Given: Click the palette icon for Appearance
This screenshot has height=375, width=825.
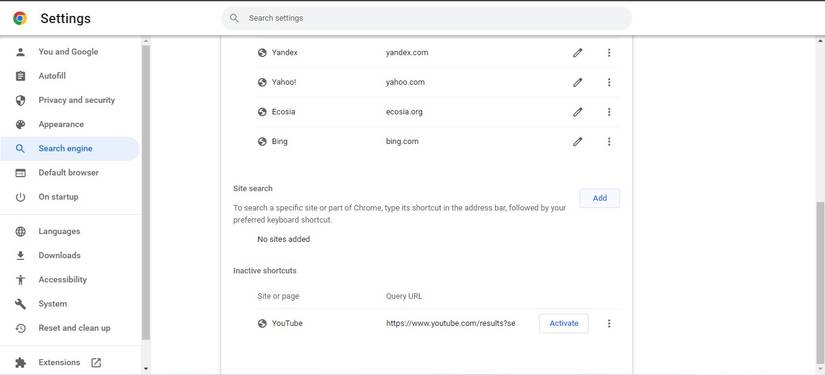Looking at the screenshot, I should click(x=21, y=124).
